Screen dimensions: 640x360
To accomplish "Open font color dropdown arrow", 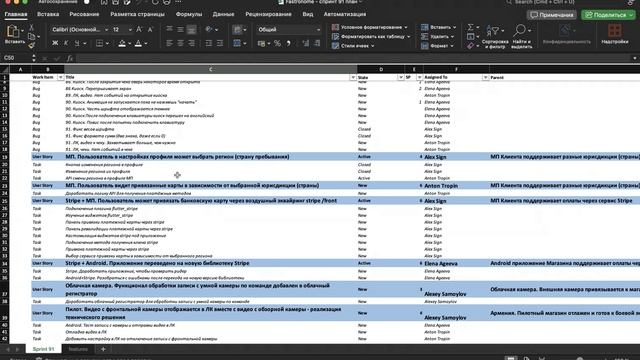I will [146, 43].
